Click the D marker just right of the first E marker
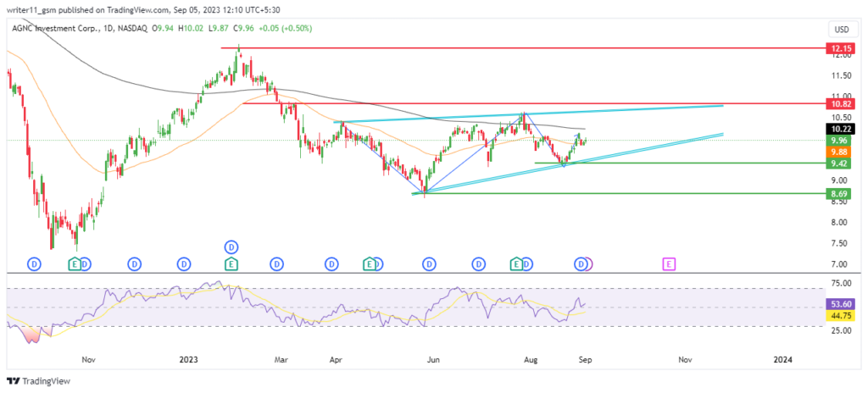868x393 pixels. [x=86, y=265]
